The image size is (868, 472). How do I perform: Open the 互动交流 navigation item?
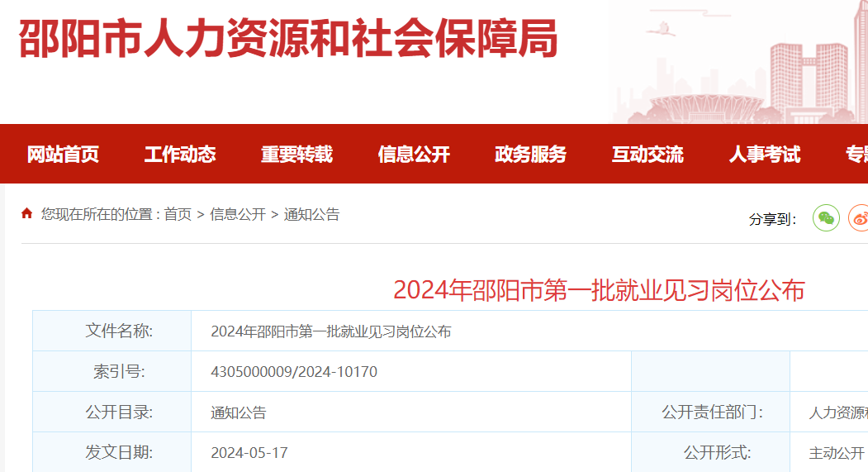point(647,154)
